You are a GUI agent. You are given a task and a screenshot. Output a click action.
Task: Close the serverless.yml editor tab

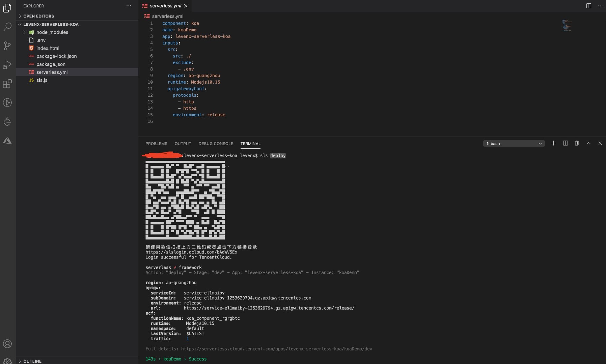click(x=186, y=6)
